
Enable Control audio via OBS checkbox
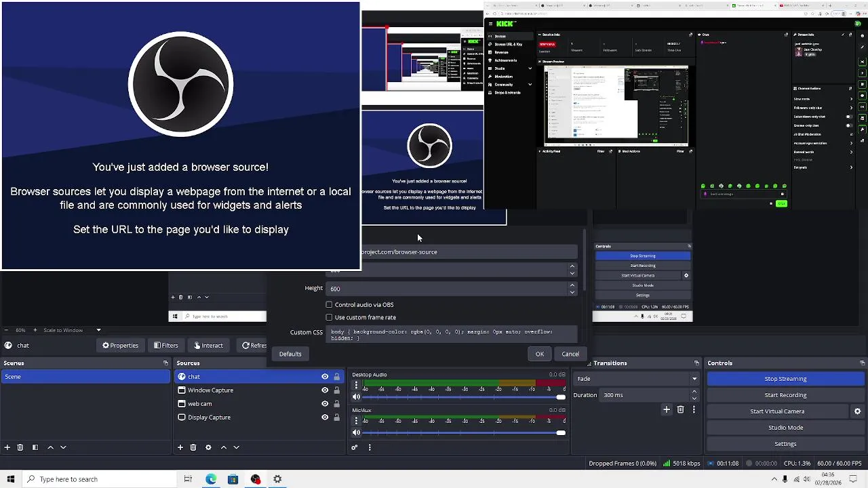click(330, 305)
